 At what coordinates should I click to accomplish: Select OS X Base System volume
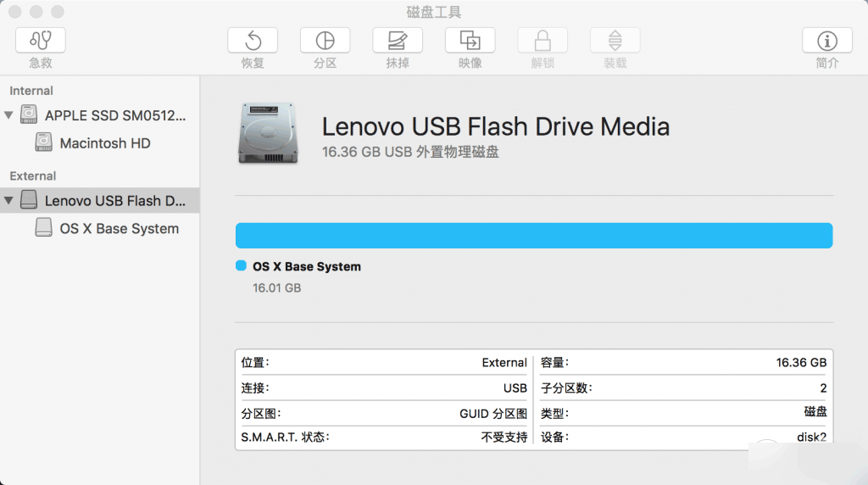[x=119, y=228]
